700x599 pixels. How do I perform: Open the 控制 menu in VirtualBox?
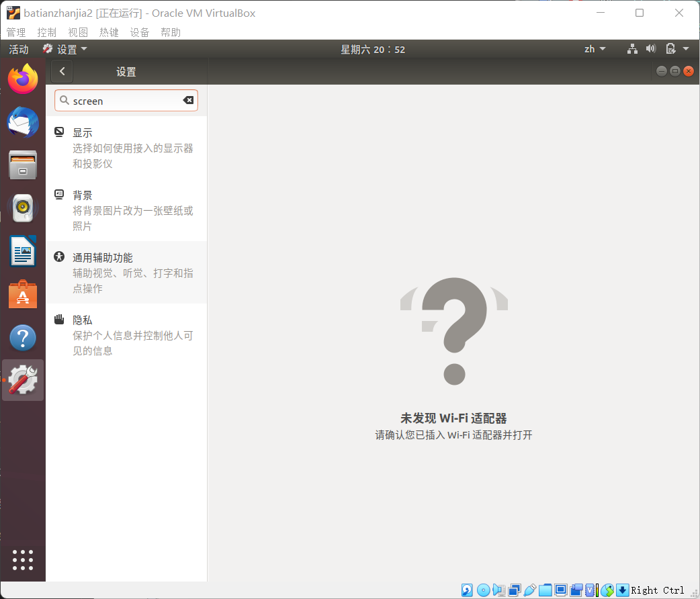pyautogui.click(x=47, y=33)
